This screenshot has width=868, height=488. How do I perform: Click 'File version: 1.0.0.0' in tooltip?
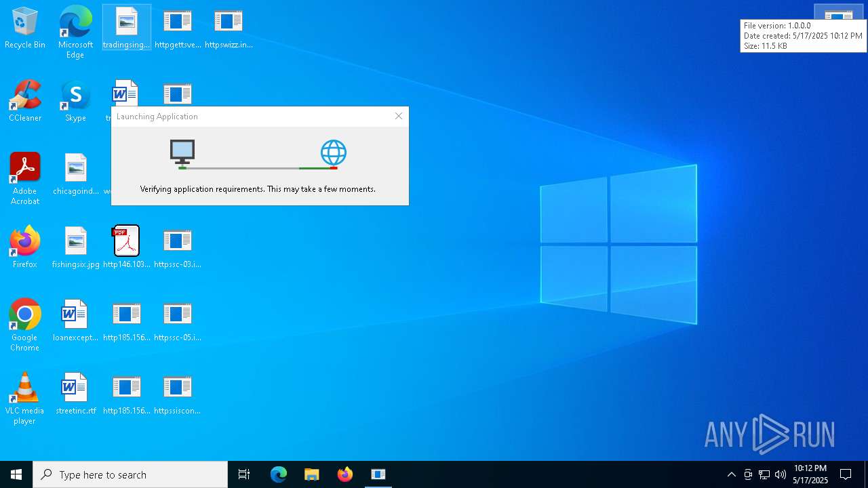click(x=777, y=26)
